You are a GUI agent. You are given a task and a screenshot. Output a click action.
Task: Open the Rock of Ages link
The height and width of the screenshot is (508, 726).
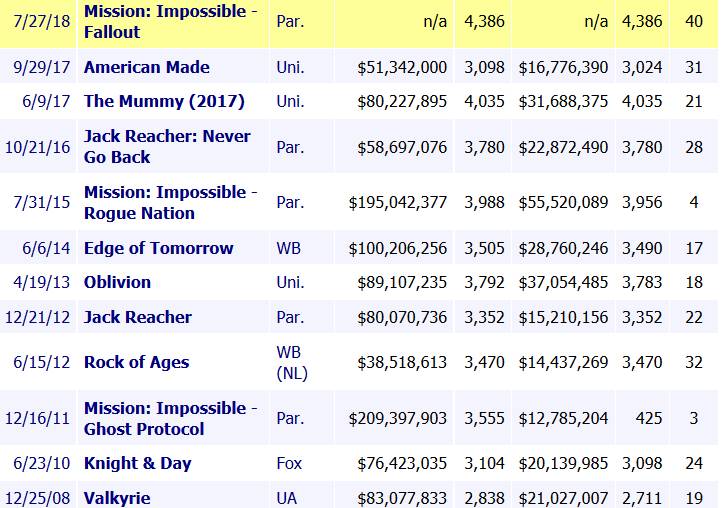coord(136,362)
